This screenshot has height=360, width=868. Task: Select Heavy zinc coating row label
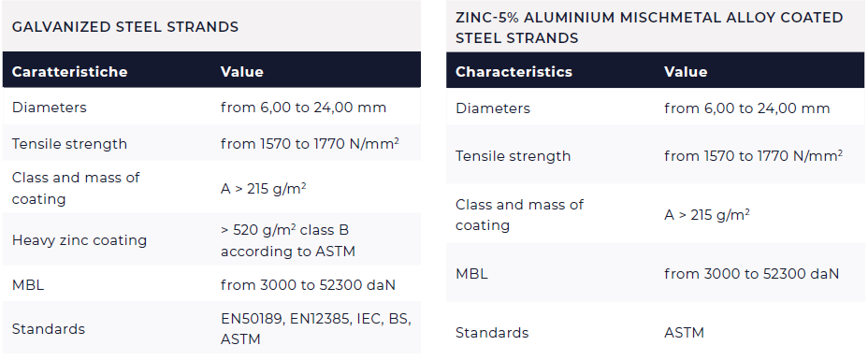coord(80,240)
